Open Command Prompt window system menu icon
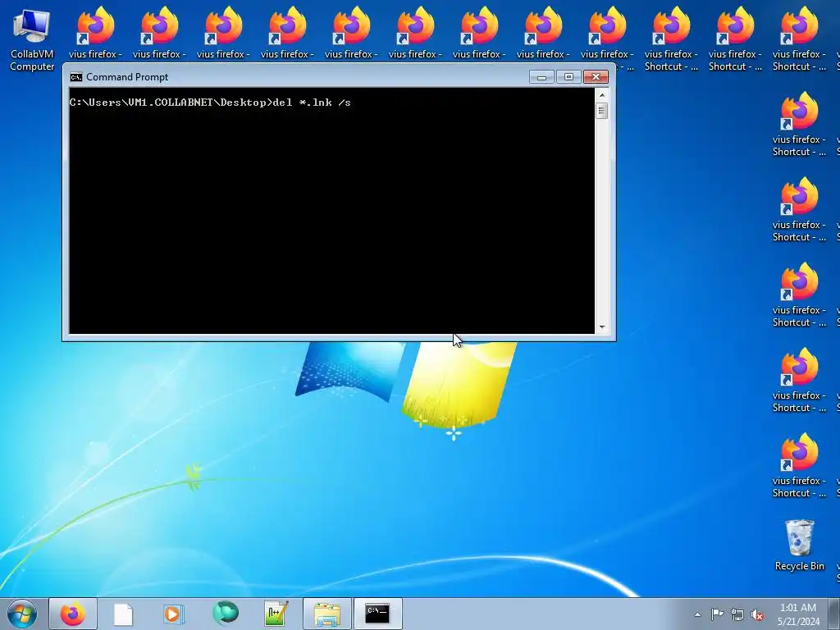Screen dimensions: 840x630 pyautogui.click(x=76, y=77)
